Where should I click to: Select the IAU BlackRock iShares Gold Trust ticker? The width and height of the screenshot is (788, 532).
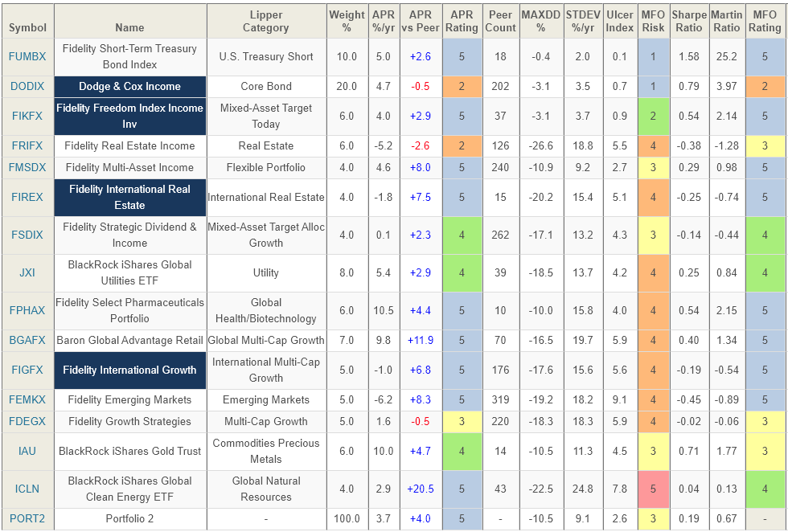point(27,451)
